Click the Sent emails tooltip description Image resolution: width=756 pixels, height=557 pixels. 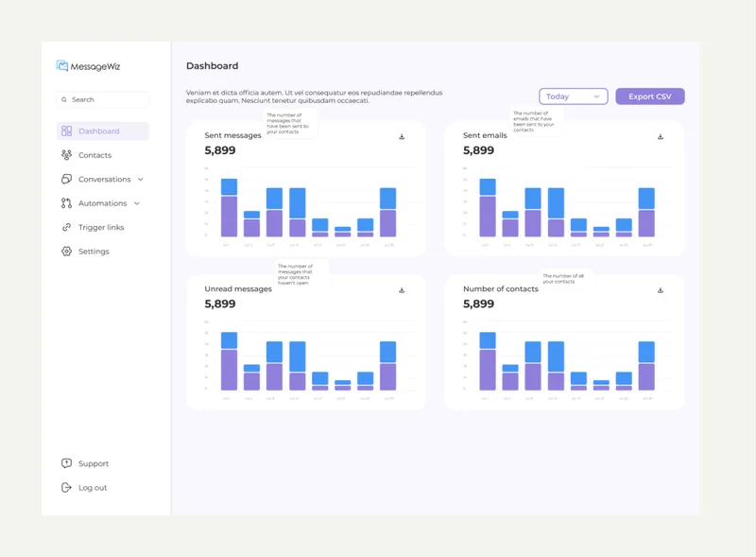click(x=534, y=121)
